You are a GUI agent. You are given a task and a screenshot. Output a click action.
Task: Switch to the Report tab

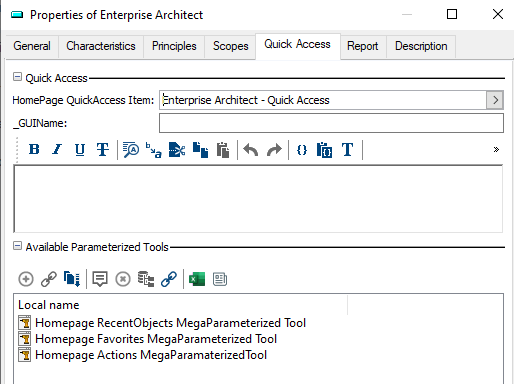363,46
